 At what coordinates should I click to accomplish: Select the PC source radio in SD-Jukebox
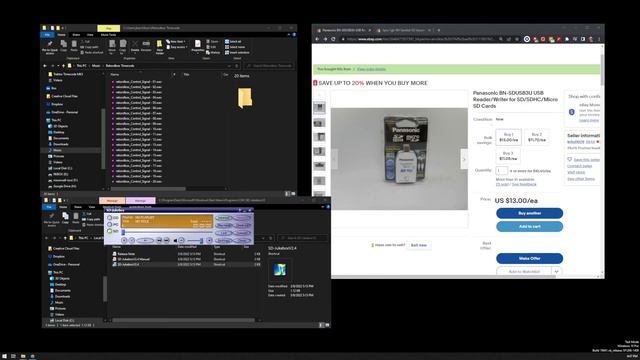tap(110, 224)
